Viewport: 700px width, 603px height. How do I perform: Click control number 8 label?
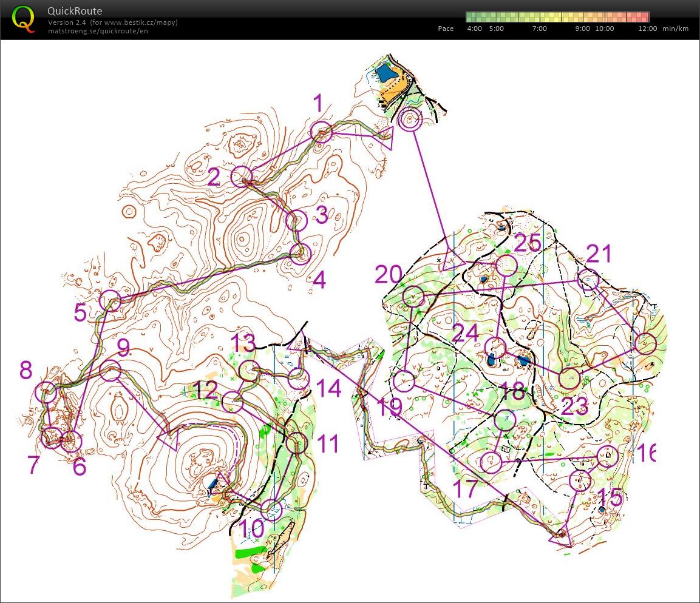pyautogui.click(x=26, y=369)
